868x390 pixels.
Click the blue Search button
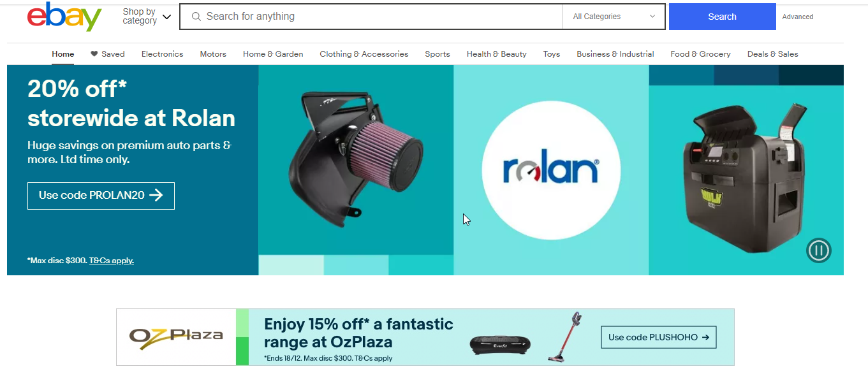pos(722,17)
